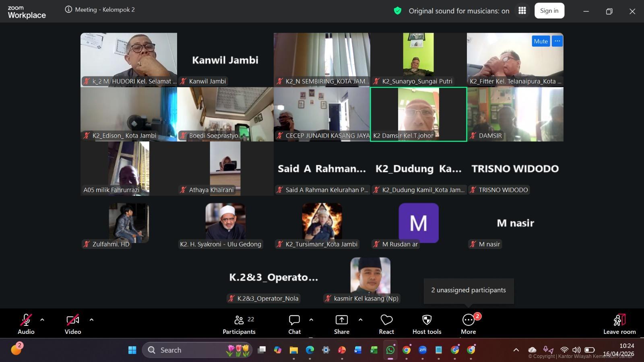Viewport: 644px width, 362px height.
Task: Click the green encryption shield icon
Action: [398, 11]
